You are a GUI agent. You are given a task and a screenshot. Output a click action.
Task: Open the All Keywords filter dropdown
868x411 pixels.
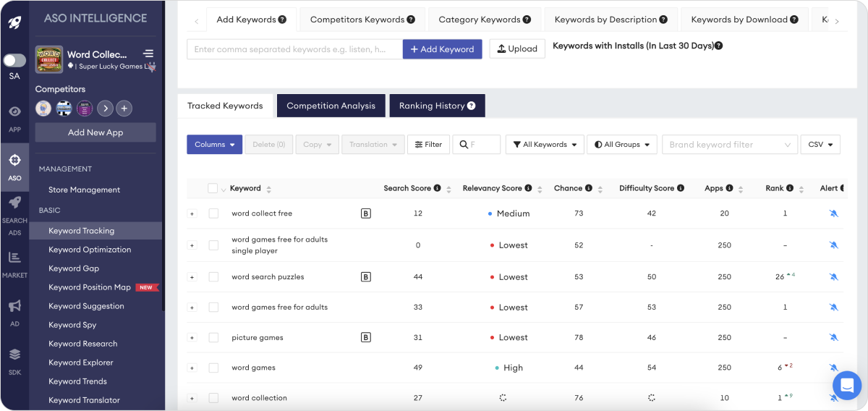(x=545, y=145)
